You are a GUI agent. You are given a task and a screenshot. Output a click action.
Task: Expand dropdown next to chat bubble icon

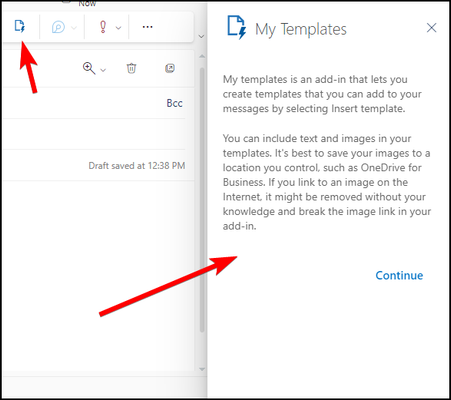74,28
